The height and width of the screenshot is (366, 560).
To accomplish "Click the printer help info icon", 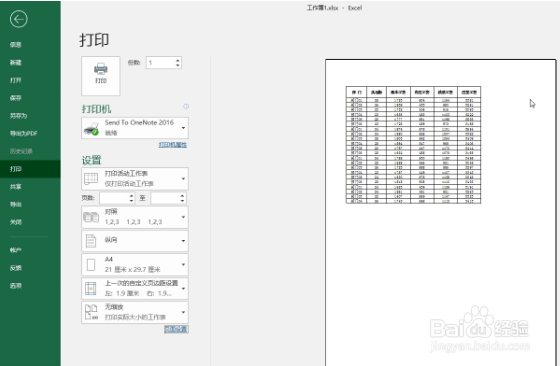I will pyautogui.click(x=186, y=106).
